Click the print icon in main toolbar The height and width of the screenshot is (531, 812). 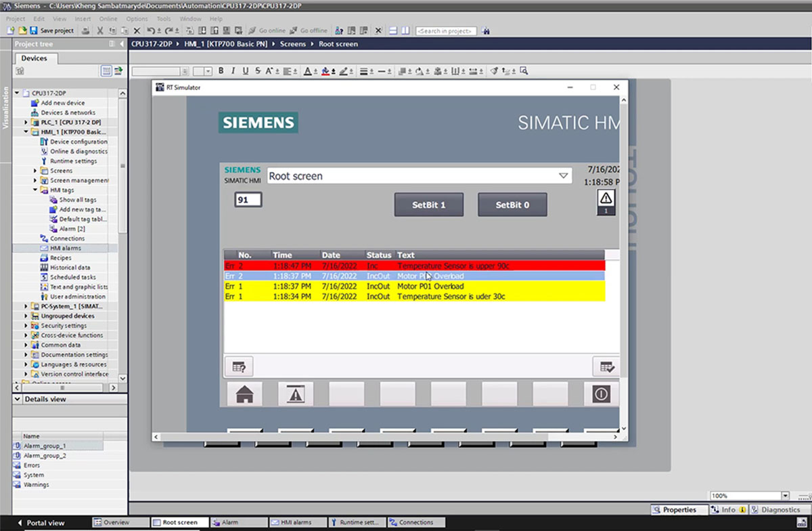point(86,30)
